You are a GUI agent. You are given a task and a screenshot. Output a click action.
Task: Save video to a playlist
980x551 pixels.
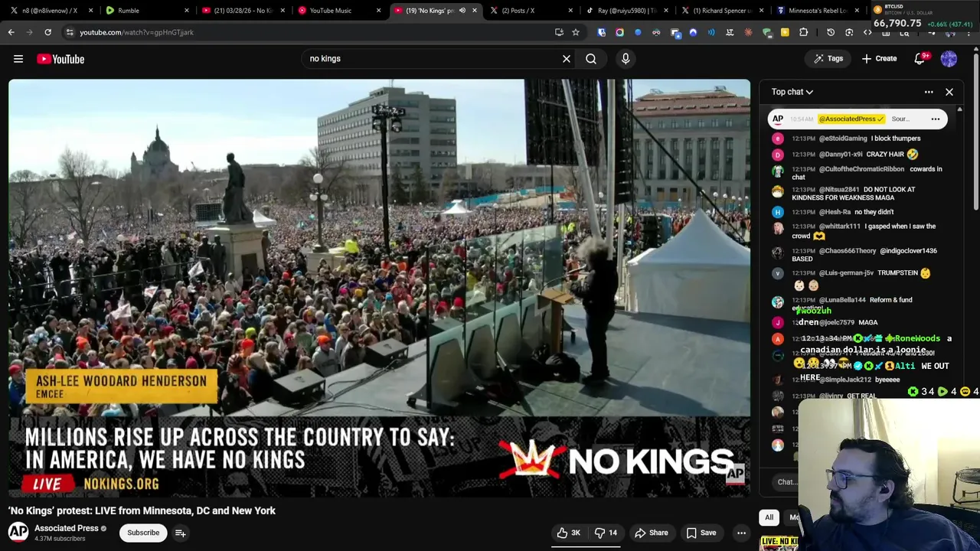(x=701, y=533)
